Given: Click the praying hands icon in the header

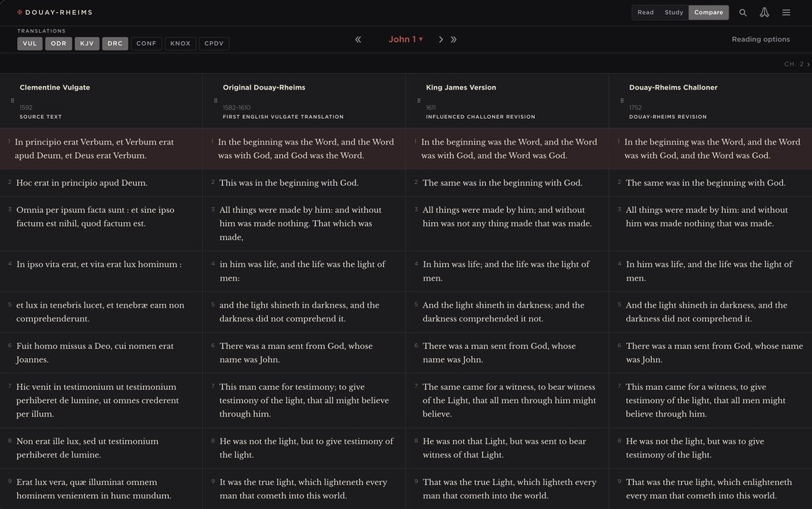Looking at the screenshot, I should tap(764, 12).
